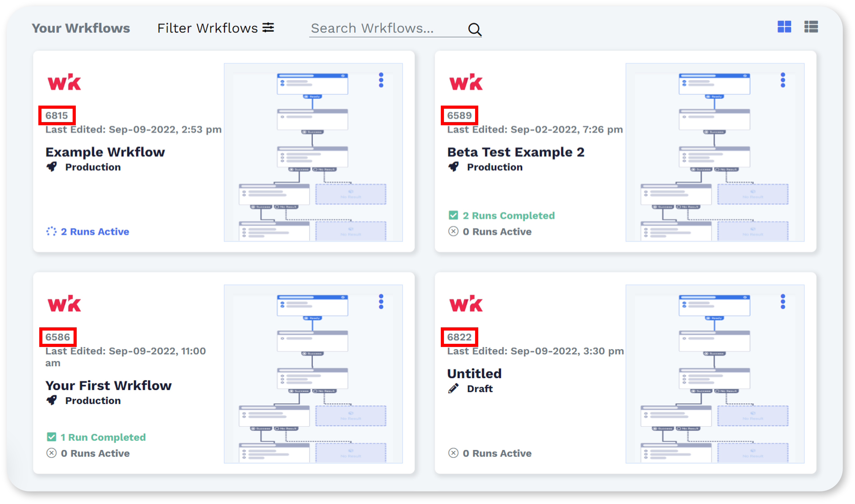
Task: Click the workflow ID 6586
Action: 58,337
